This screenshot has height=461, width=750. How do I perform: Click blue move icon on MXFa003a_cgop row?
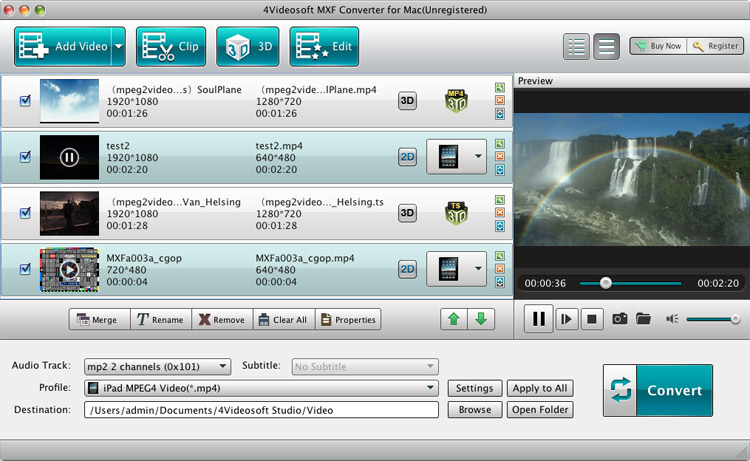pyautogui.click(x=500, y=282)
